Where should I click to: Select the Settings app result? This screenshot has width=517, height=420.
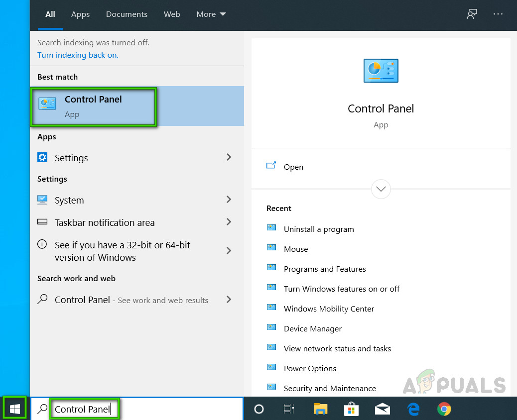click(137, 157)
